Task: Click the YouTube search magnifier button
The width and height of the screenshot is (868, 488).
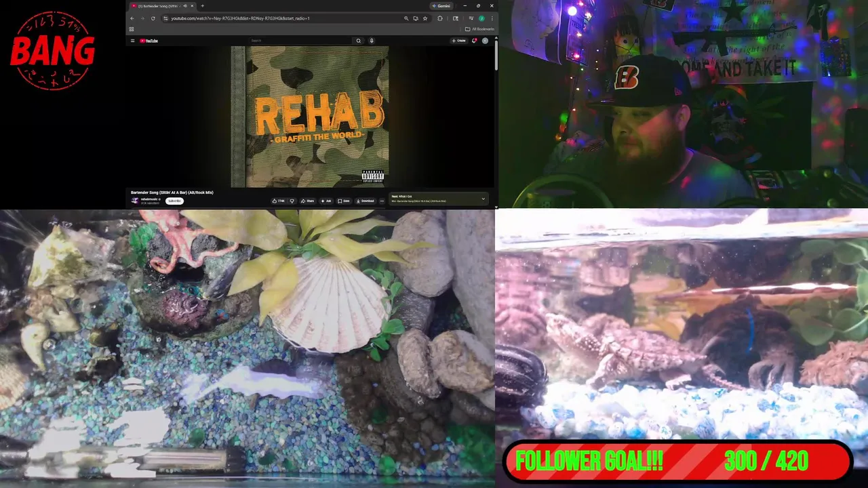Action: pyautogui.click(x=359, y=41)
